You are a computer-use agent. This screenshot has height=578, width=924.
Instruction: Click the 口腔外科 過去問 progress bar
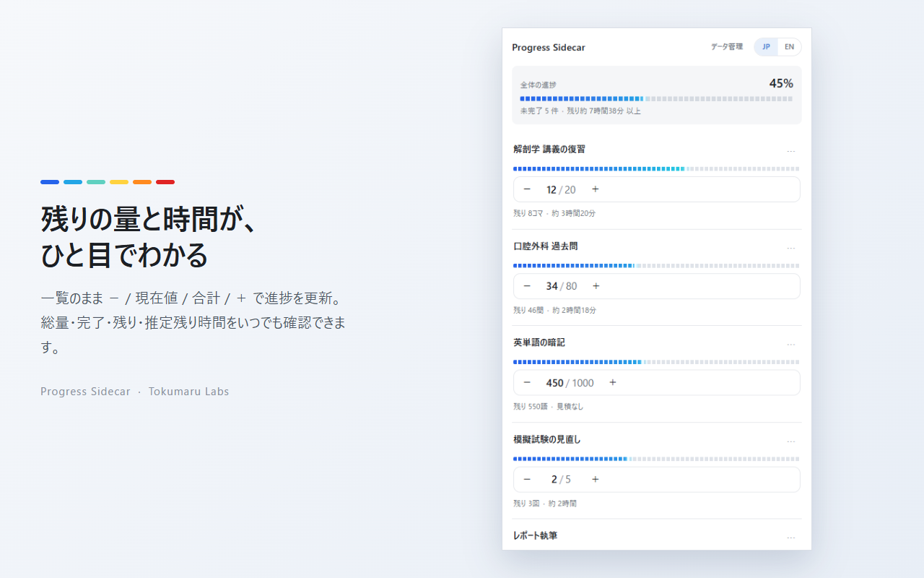(x=656, y=265)
